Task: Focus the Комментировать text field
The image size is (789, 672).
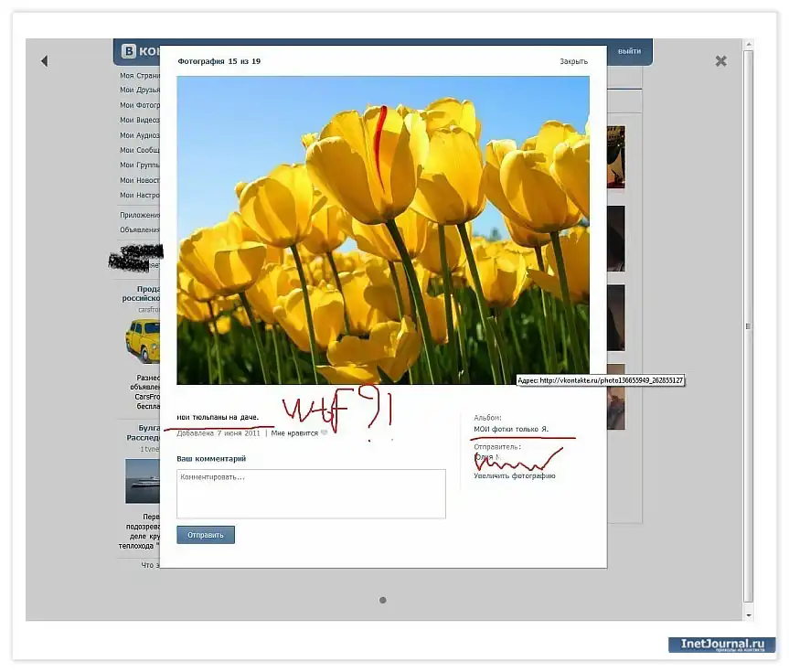Action: 311,494
